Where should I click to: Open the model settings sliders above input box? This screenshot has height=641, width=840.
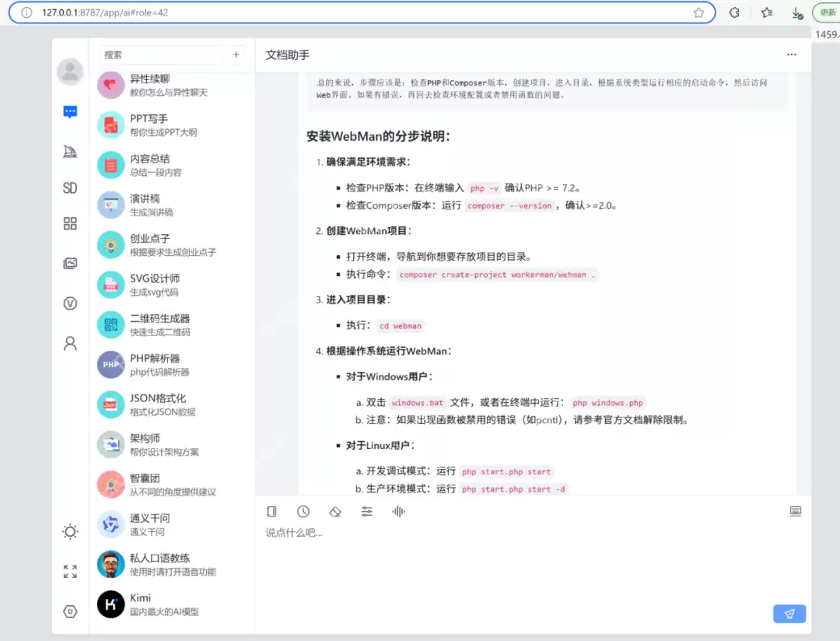pos(366,511)
